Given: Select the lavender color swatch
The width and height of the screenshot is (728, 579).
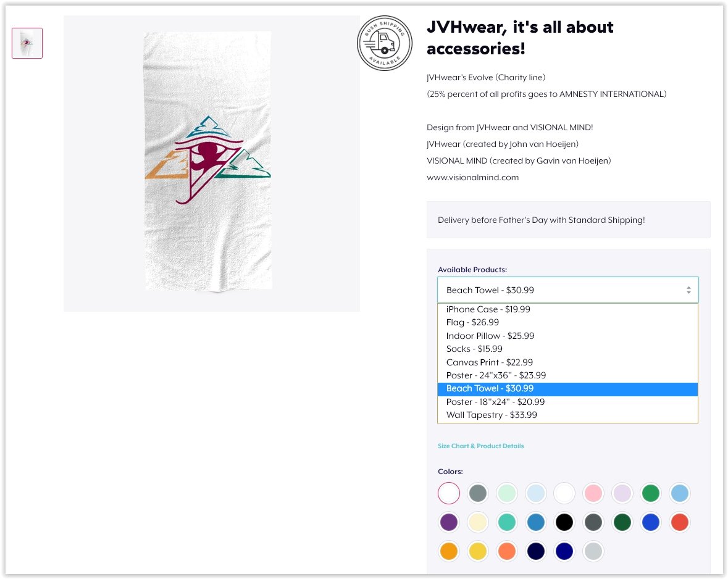Looking at the screenshot, I should (x=622, y=493).
